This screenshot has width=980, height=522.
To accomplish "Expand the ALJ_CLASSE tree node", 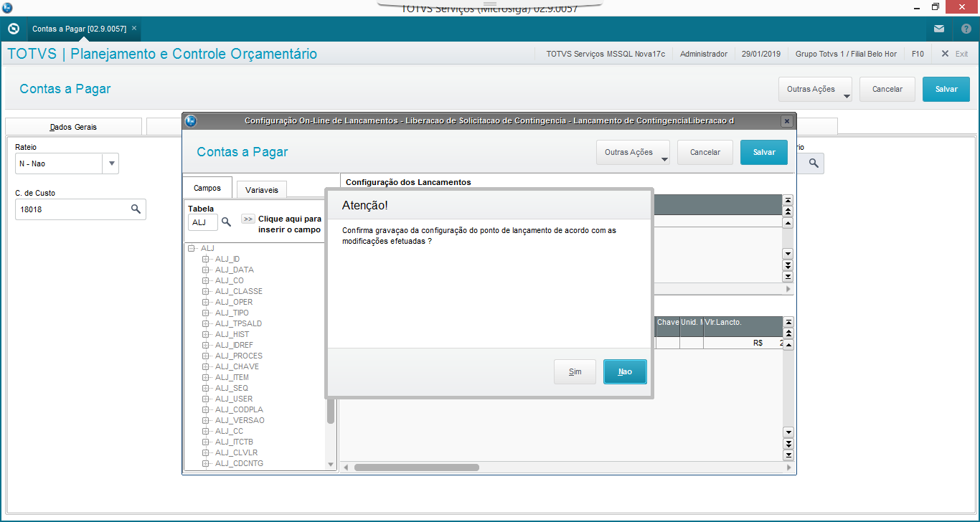I will [206, 291].
